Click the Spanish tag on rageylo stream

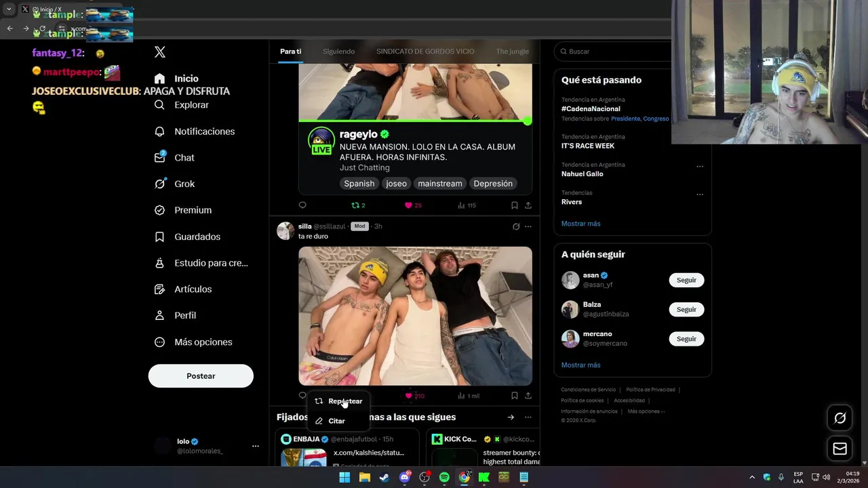point(359,184)
